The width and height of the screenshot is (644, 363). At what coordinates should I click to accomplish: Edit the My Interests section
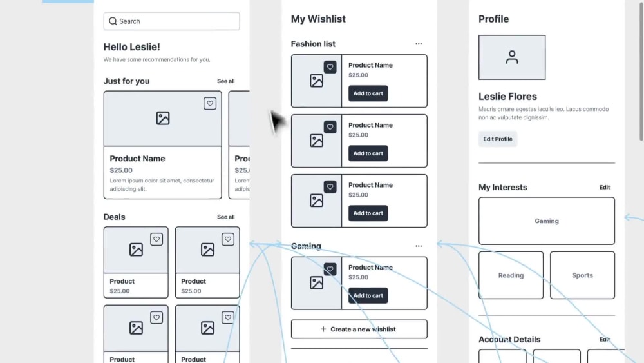[605, 187]
